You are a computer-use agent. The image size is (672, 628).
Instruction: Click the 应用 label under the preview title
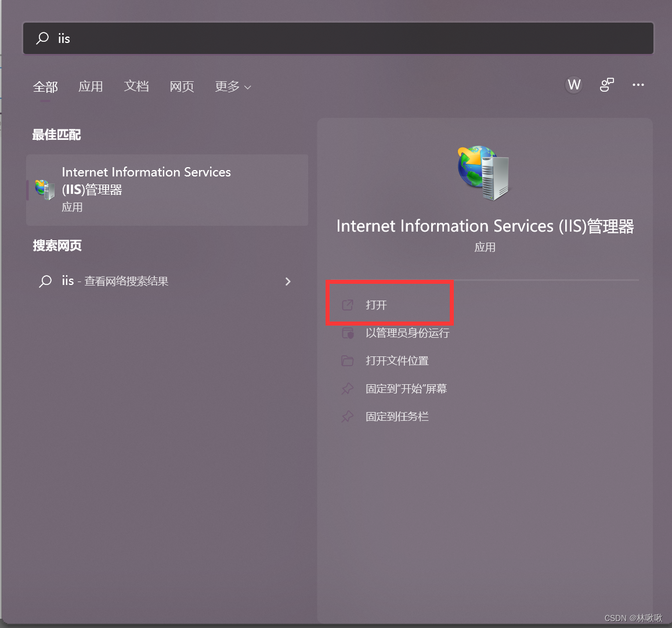[x=485, y=247]
